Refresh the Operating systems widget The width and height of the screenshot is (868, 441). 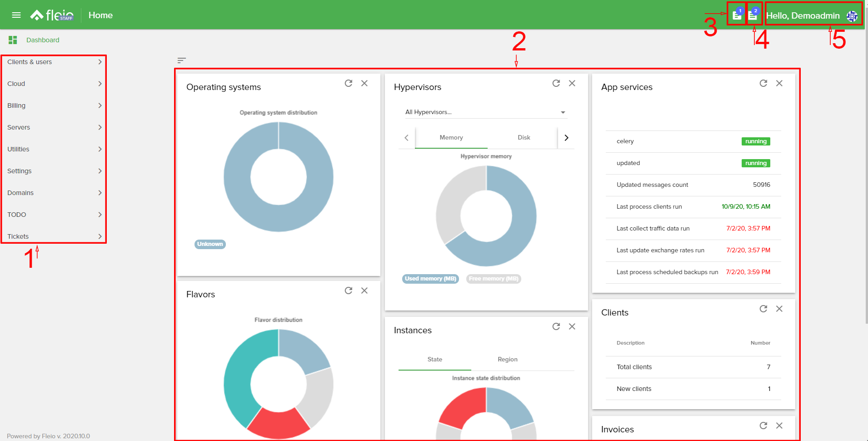pyautogui.click(x=349, y=83)
